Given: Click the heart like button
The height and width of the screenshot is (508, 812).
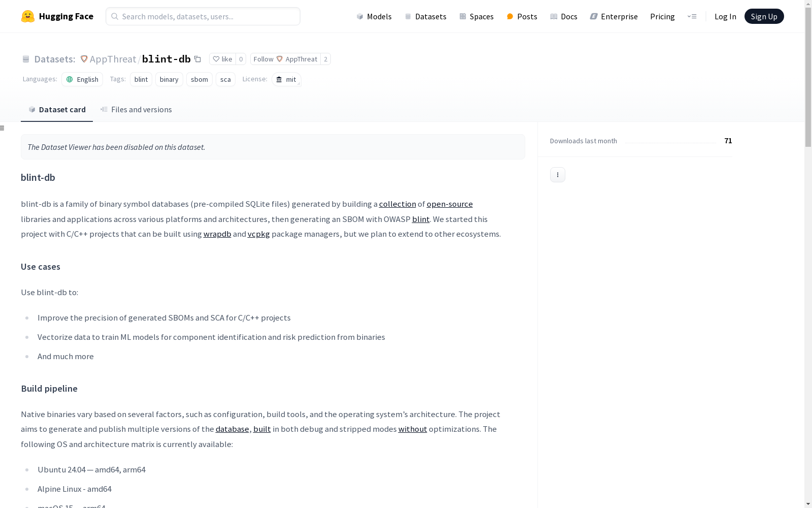Looking at the screenshot, I should pyautogui.click(x=222, y=59).
